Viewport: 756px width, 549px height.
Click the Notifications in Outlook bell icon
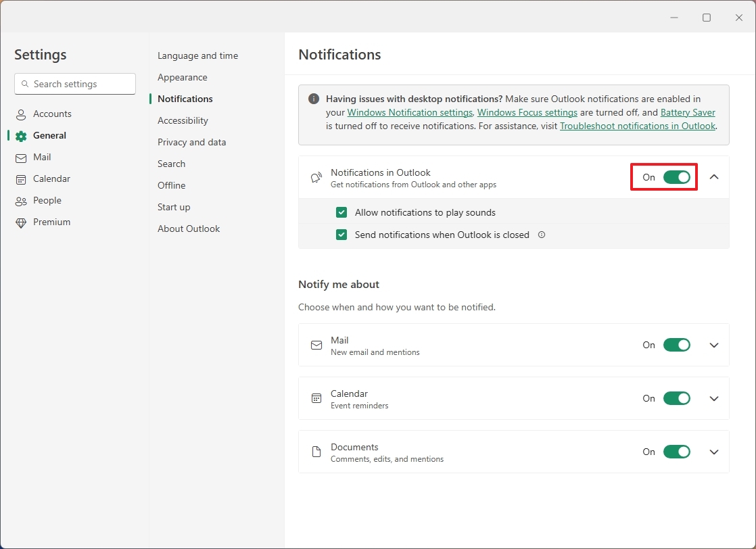click(x=316, y=177)
